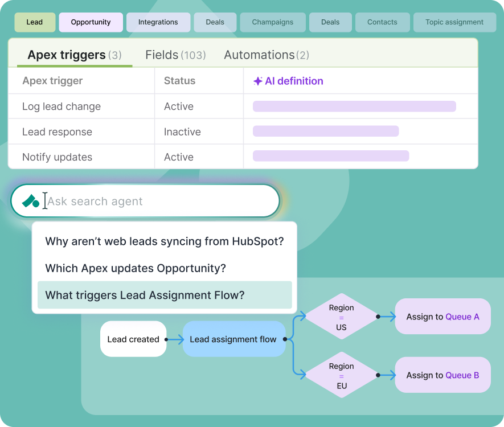Toggle Notify updates Active status
Viewport: 504px width, 427px height.
pyautogui.click(x=178, y=157)
